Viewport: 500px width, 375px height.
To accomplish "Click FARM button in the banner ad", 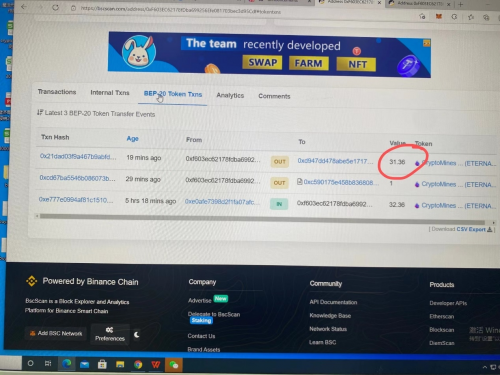I will coord(308,63).
